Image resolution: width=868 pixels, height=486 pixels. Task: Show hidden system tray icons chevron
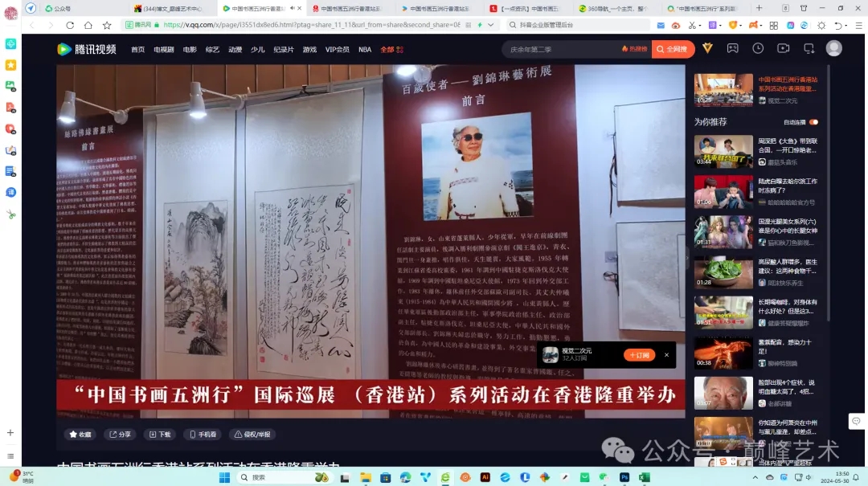[x=755, y=477]
